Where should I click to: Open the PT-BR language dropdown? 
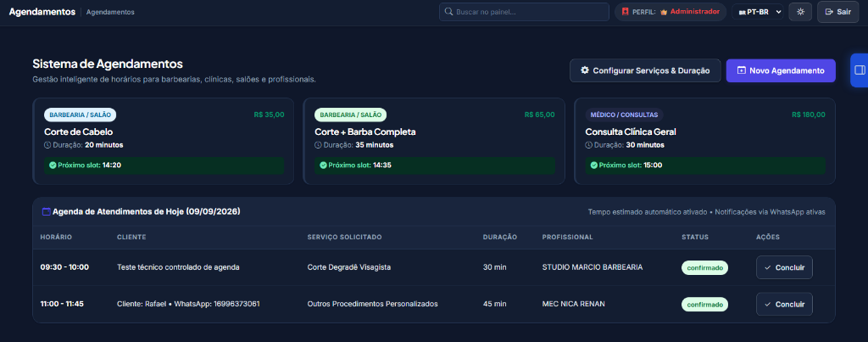coord(757,12)
